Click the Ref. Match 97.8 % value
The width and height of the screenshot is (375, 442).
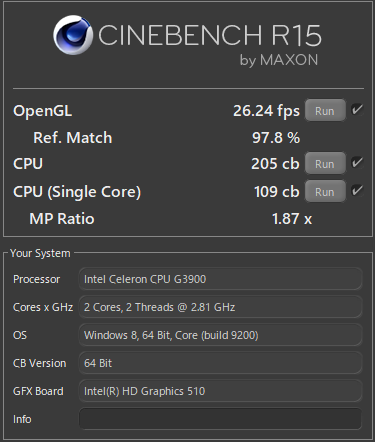[276, 138]
